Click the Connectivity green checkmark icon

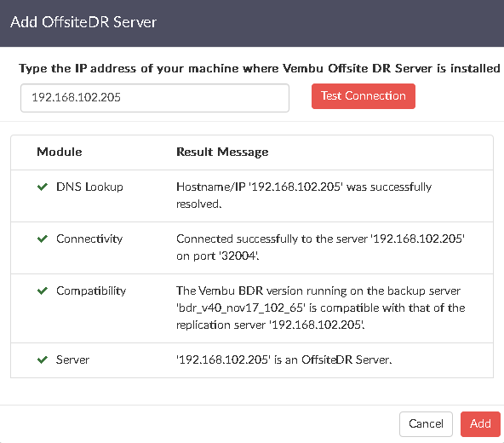coord(43,239)
